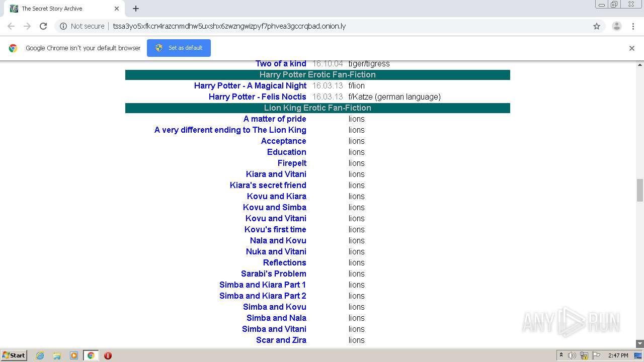Open the Two of a kind link
This screenshot has width=644, height=362.
281,63
